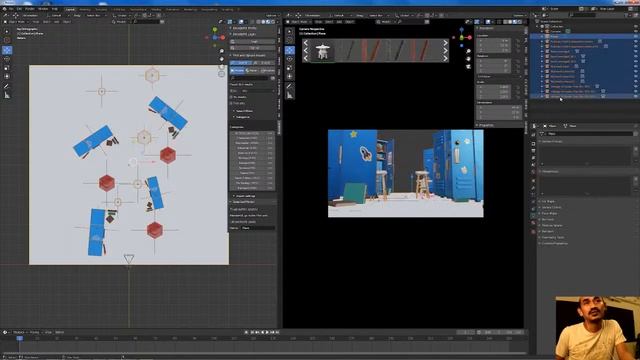Click the zoom magnifier icon in the camera viewport
Image resolution: width=640 pixels, height=360 pixels.
(x=468, y=51)
